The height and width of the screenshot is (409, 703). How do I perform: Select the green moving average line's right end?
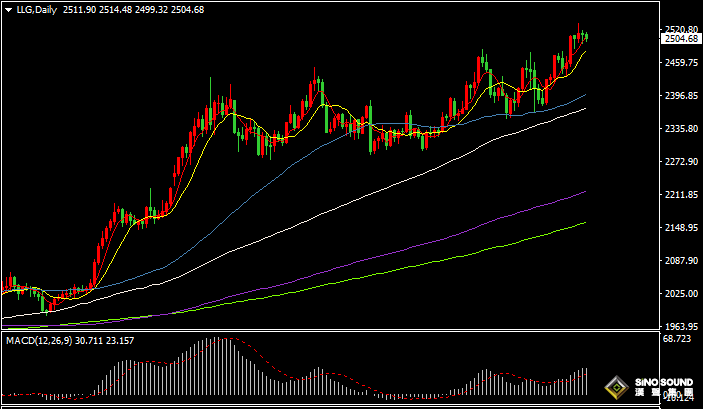tap(584, 223)
